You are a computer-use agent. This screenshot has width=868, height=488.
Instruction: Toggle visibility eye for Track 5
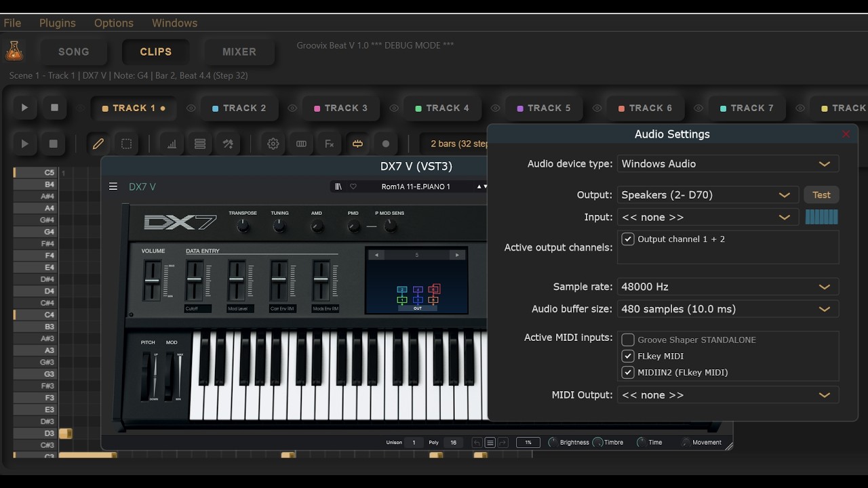coord(496,108)
